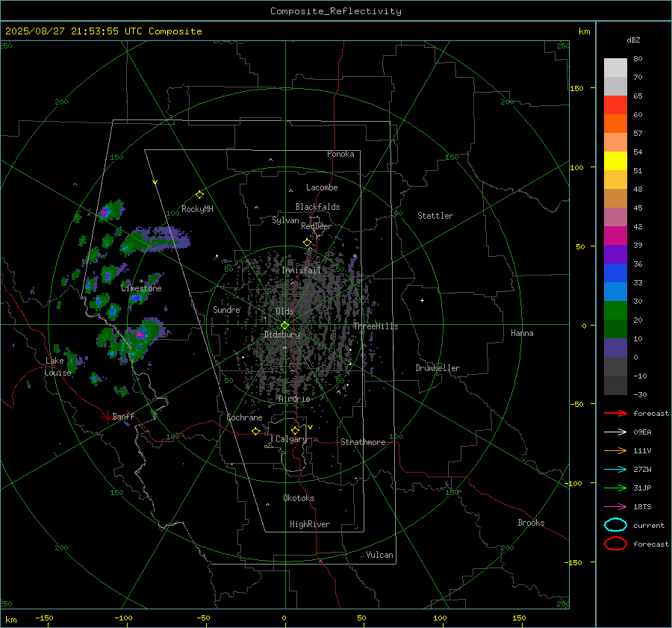The image size is (672, 628).
Task: Click the RockyMH label
Action: tap(197, 209)
